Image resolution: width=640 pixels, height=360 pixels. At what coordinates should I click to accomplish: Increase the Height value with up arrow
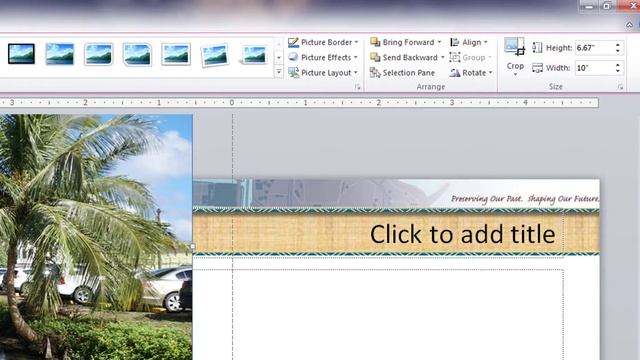[618, 44]
